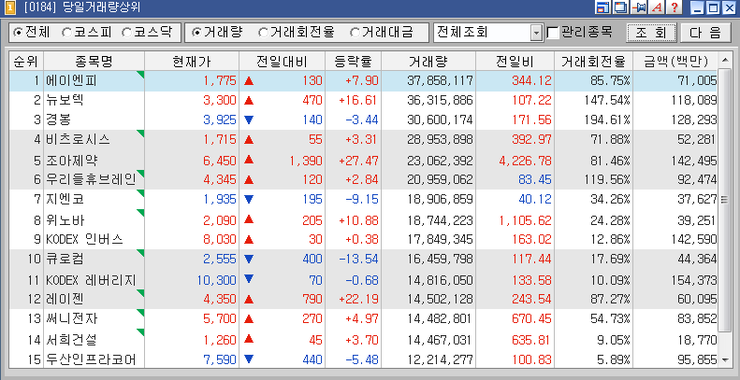Select stock 뉴보텍 in row 2
Image resolution: width=740 pixels, height=380 pixels.
65,101
